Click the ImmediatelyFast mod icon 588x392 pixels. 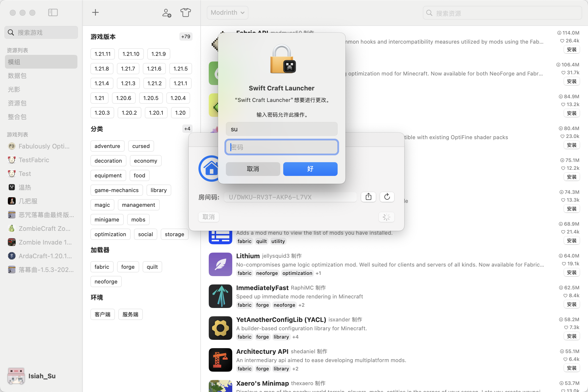(x=220, y=296)
